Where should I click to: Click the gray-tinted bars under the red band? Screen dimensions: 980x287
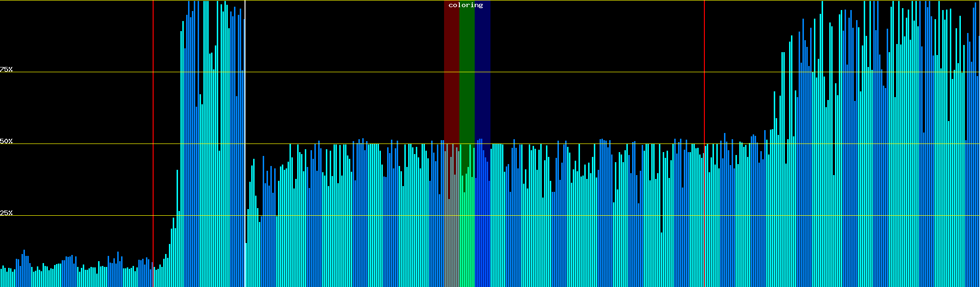click(x=451, y=239)
